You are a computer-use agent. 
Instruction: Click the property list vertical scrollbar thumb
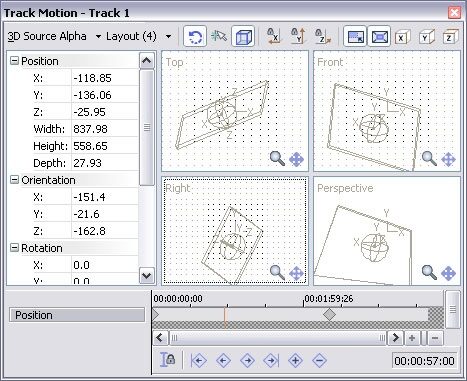(x=147, y=127)
